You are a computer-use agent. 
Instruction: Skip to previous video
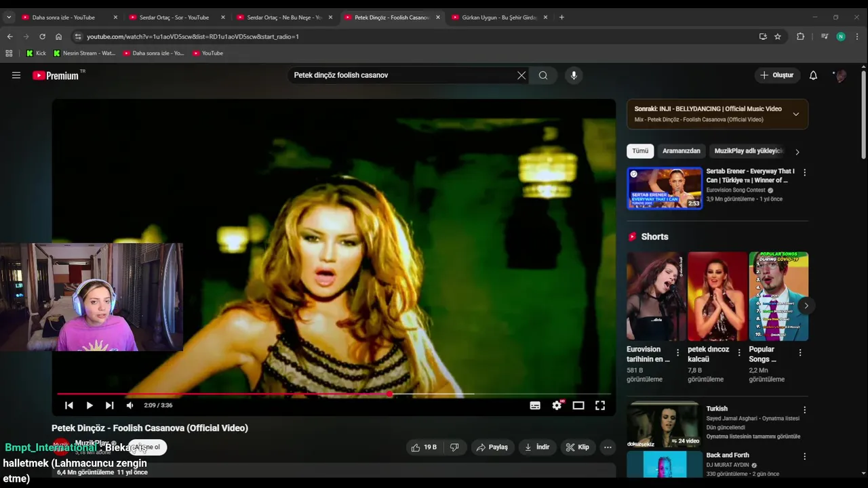click(68, 405)
